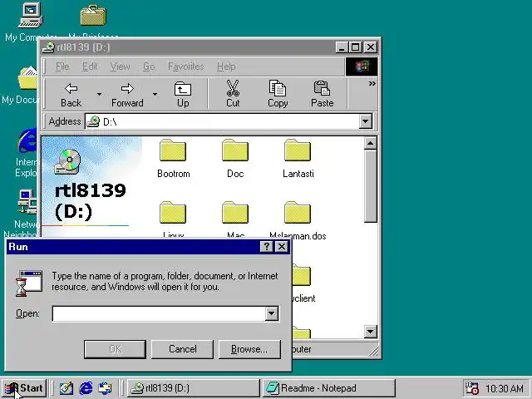This screenshot has width=532, height=399.
Task: Expand the Forward history dropdown arrow
Action: click(x=155, y=94)
